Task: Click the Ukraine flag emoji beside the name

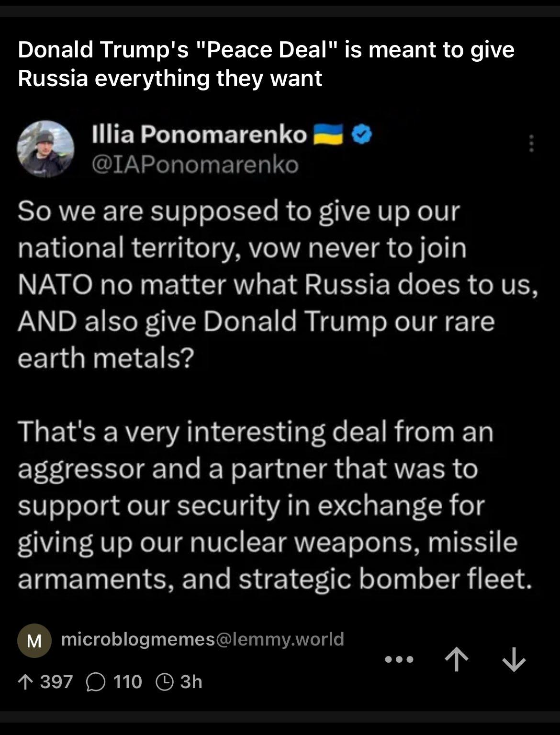Action: point(328,135)
